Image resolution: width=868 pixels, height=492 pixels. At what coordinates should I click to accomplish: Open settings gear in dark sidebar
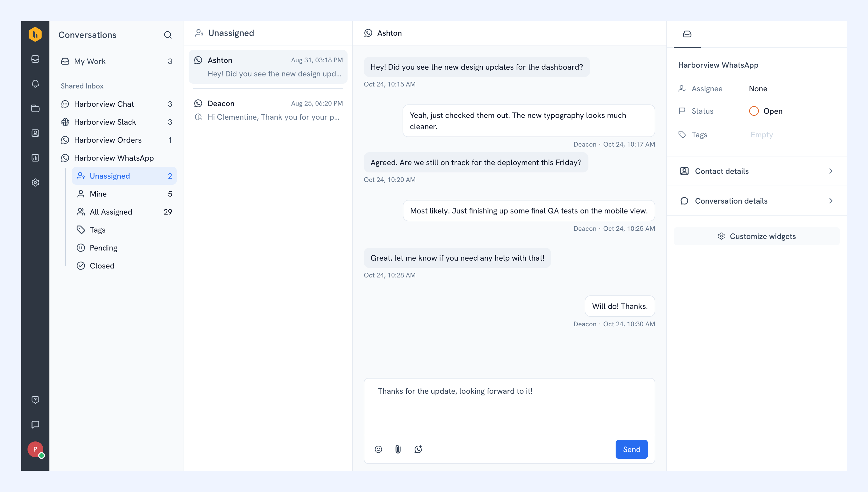35,183
